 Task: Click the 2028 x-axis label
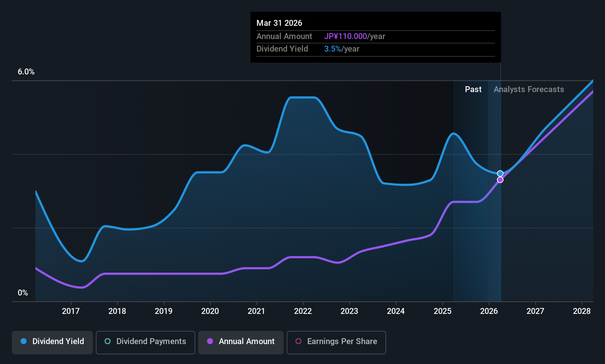582,311
